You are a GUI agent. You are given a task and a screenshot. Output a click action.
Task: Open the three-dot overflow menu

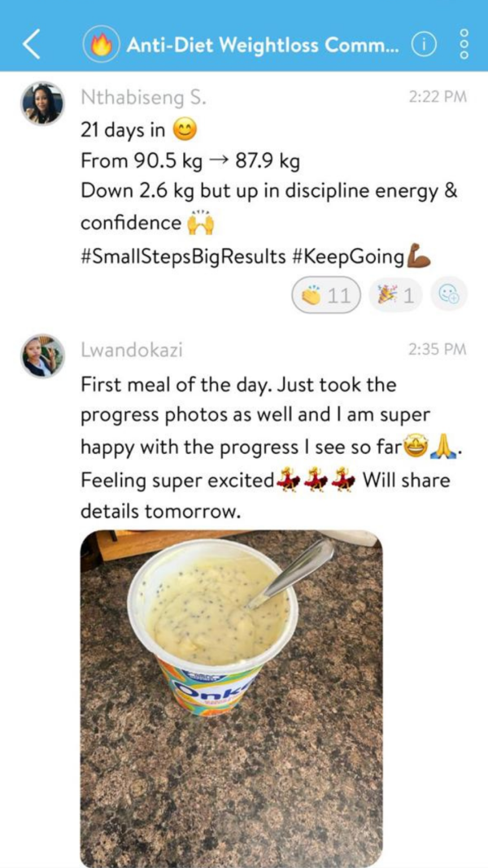click(464, 44)
